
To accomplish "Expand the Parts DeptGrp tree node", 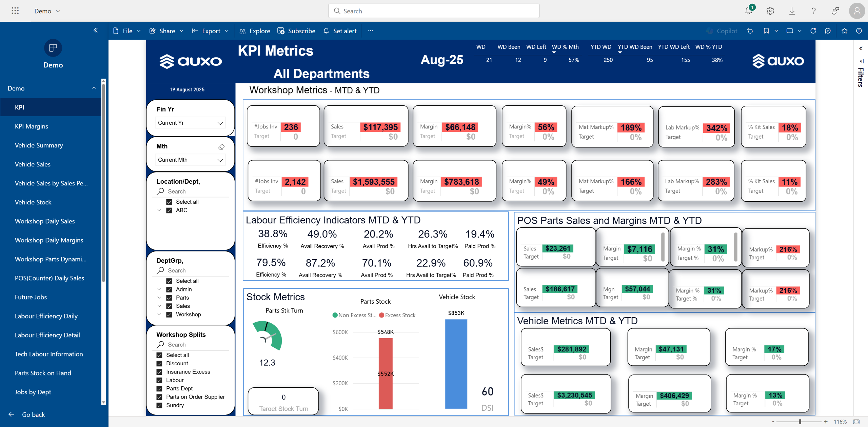I will point(159,298).
